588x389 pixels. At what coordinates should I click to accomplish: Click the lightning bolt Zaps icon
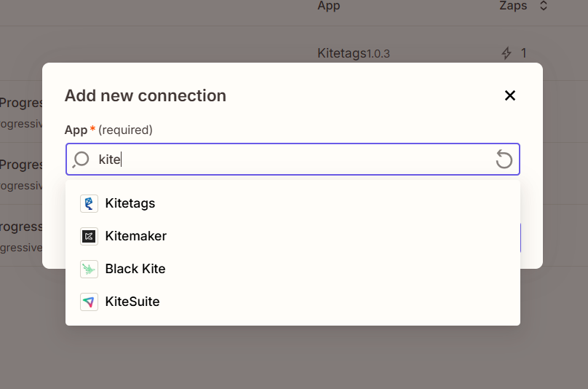pos(507,53)
